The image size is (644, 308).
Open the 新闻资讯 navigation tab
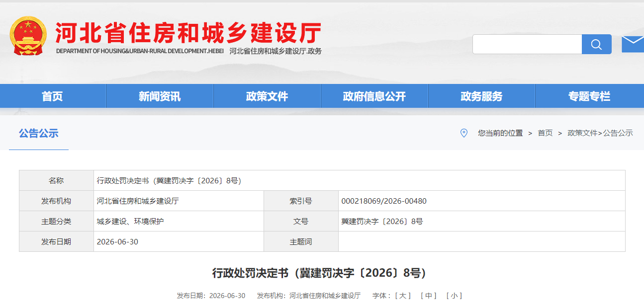[x=160, y=96]
